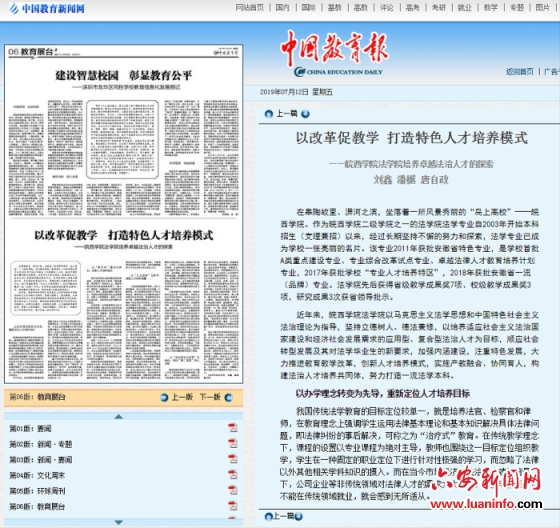560x528 pixels.
Task: Open page 第02版：新闻·专题
Action: pos(41,444)
